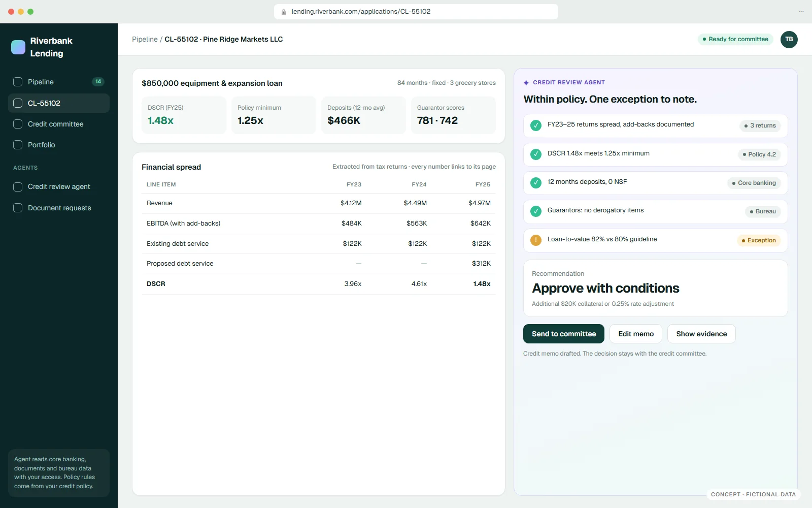Viewport: 812px width, 508px height.
Task: Click FY24 EBITDA value $563K
Action: [417, 224]
